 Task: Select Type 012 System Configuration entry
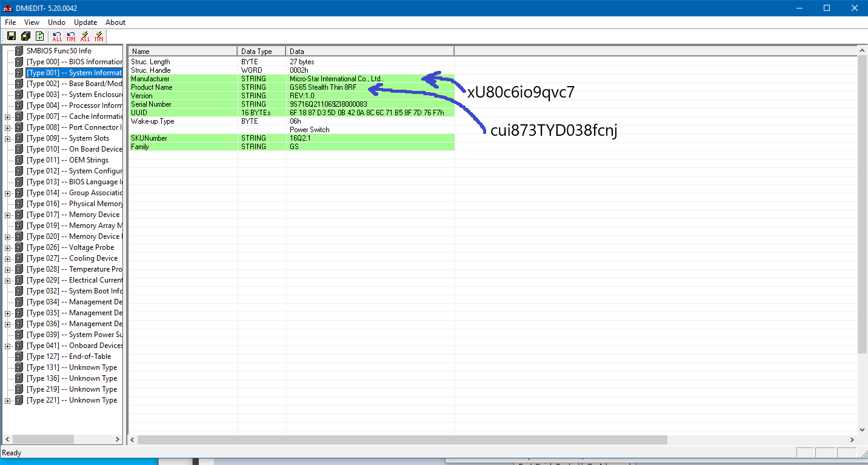pyautogui.click(x=74, y=171)
